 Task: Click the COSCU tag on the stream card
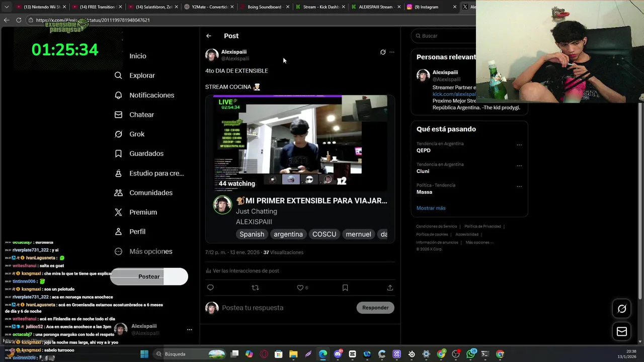[324, 234]
